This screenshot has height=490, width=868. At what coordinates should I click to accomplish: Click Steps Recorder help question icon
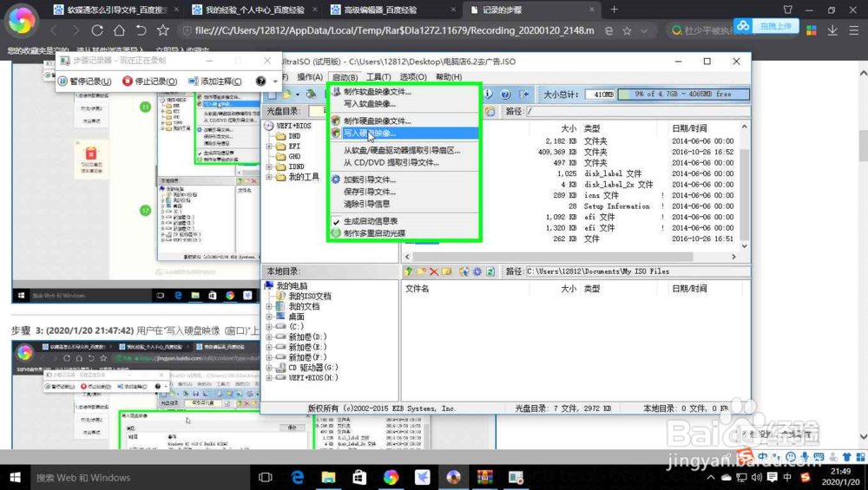[x=260, y=82]
